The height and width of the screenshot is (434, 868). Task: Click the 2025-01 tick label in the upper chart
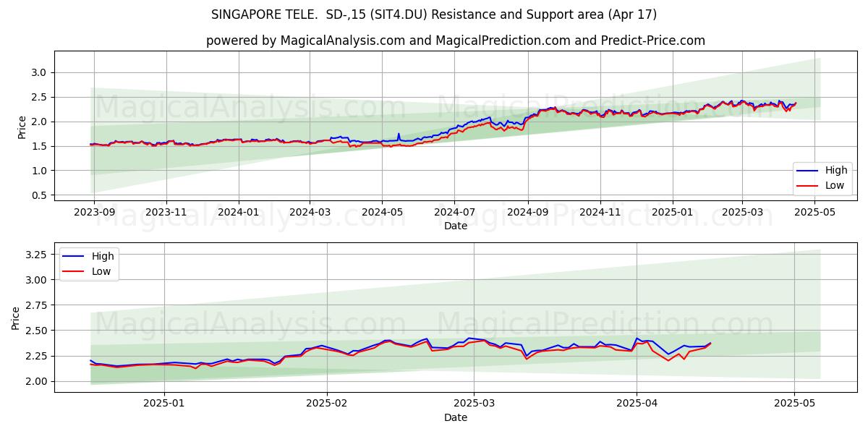(672, 213)
